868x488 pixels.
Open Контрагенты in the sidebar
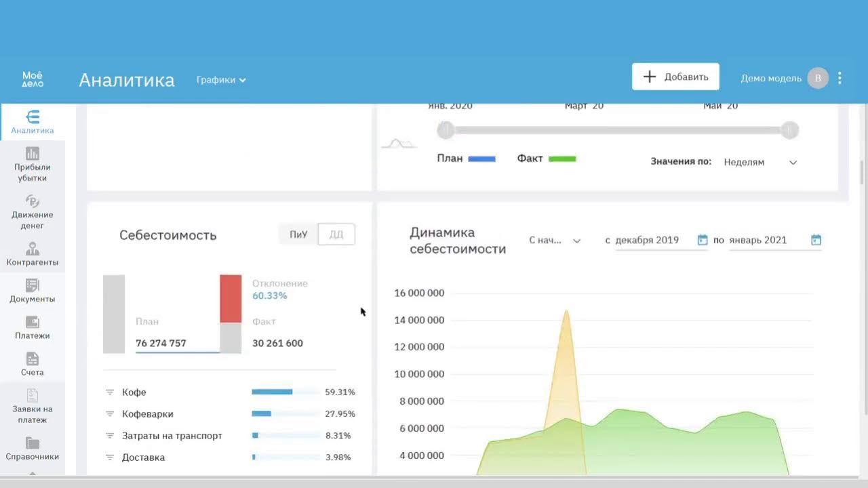tap(33, 254)
